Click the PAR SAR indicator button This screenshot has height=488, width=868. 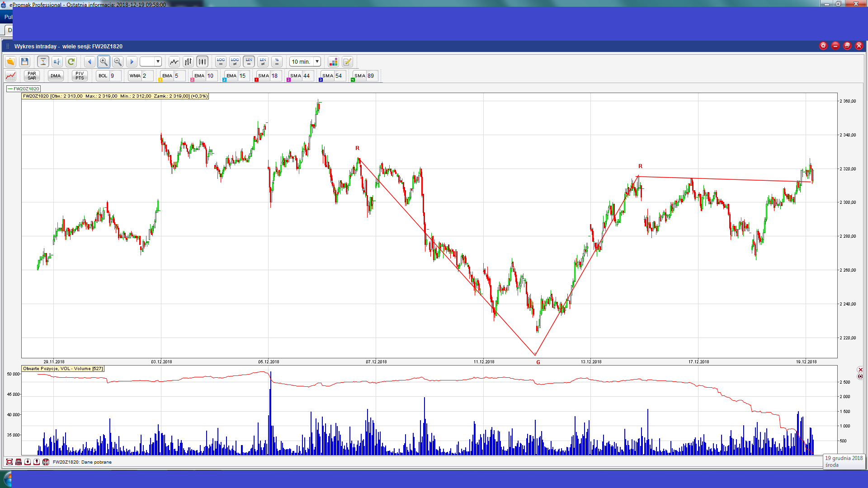click(32, 76)
